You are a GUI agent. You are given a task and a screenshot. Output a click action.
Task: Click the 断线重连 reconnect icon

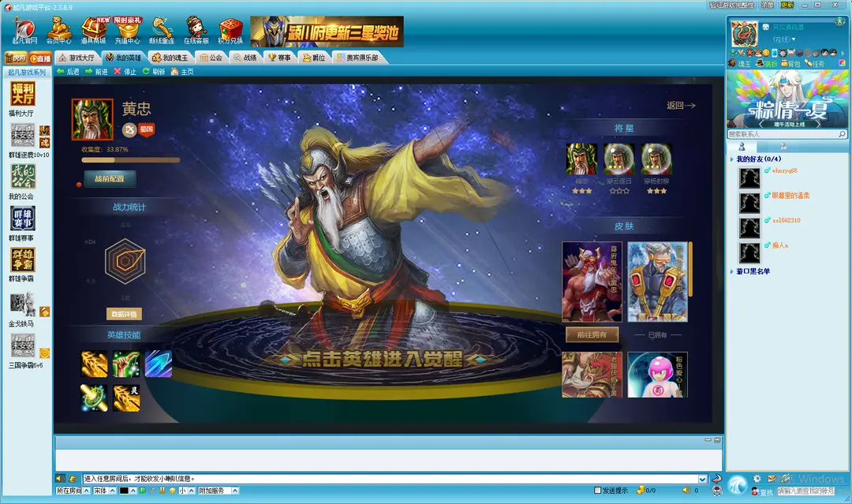click(x=162, y=31)
